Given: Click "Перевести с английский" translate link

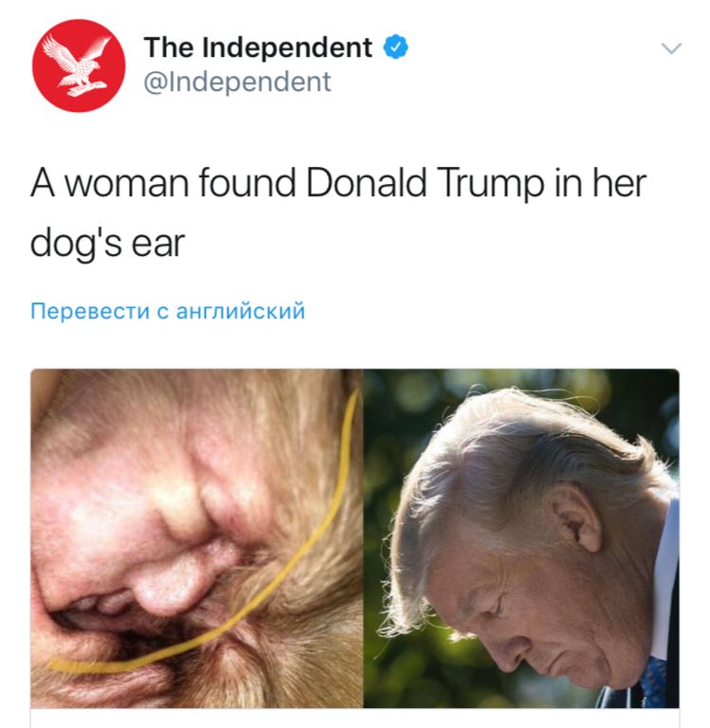Looking at the screenshot, I should [x=168, y=311].
